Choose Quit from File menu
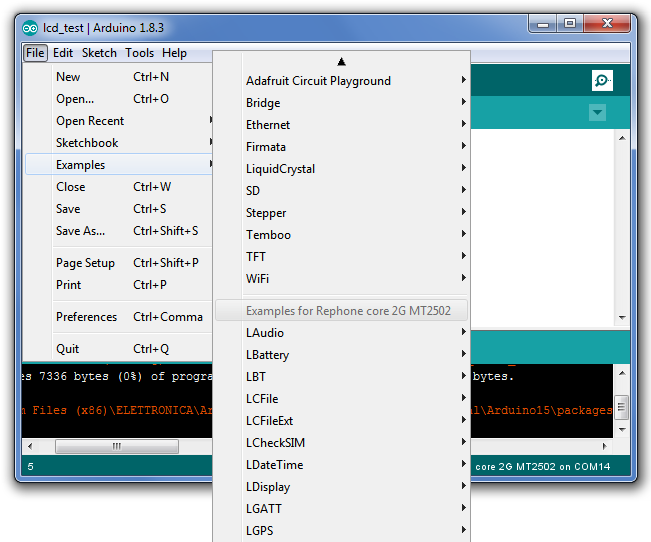The image size is (651, 542). tap(119, 349)
